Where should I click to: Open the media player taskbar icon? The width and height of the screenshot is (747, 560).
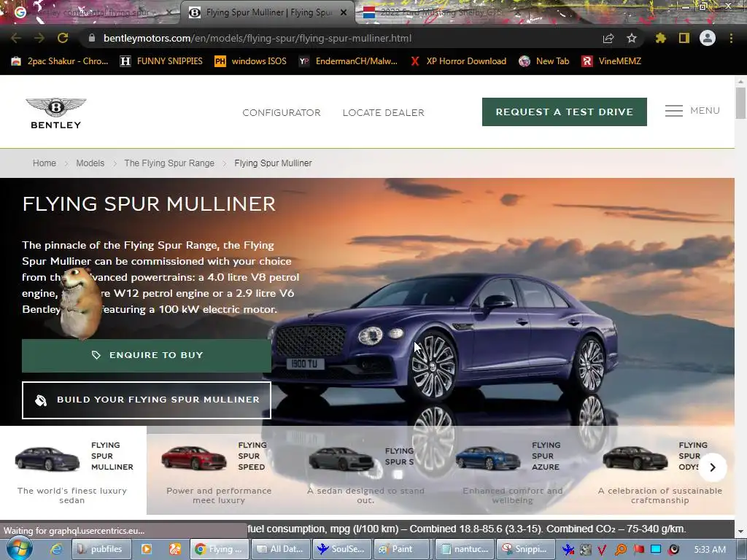146,549
